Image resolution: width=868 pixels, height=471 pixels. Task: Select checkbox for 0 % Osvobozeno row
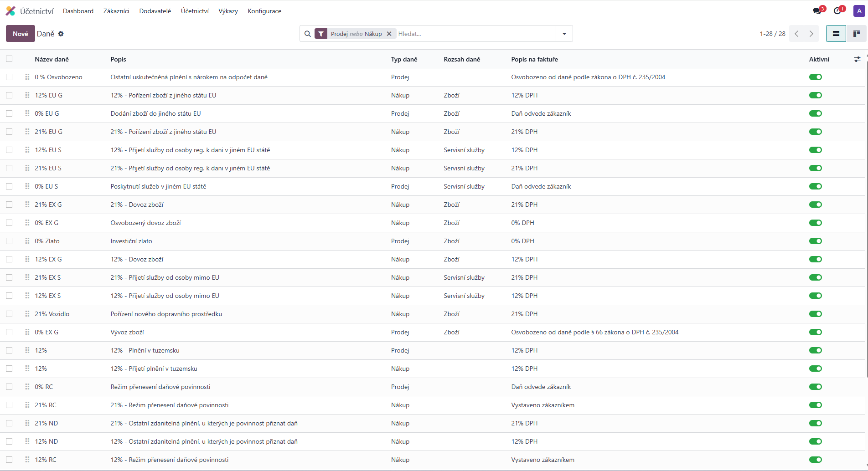click(x=9, y=77)
